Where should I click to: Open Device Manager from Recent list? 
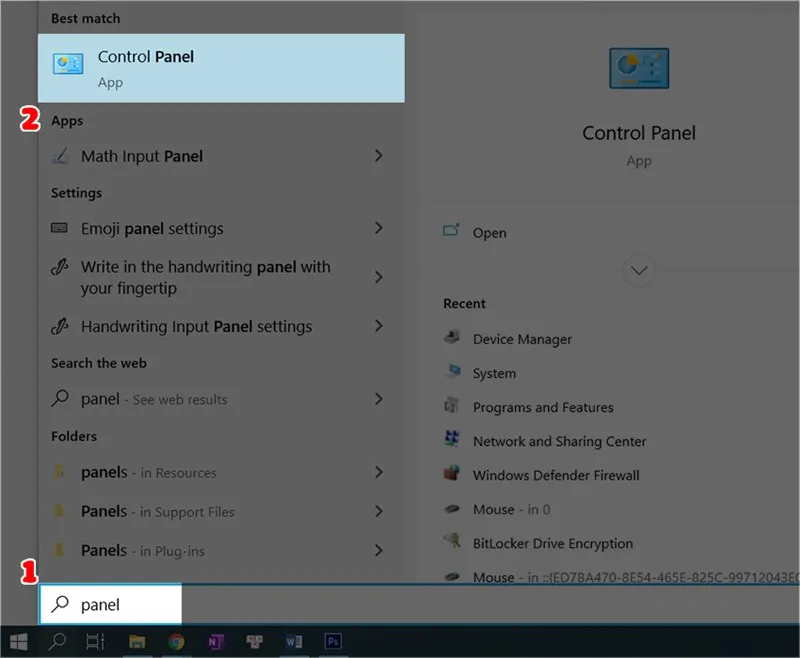pyautogui.click(x=522, y=339)
